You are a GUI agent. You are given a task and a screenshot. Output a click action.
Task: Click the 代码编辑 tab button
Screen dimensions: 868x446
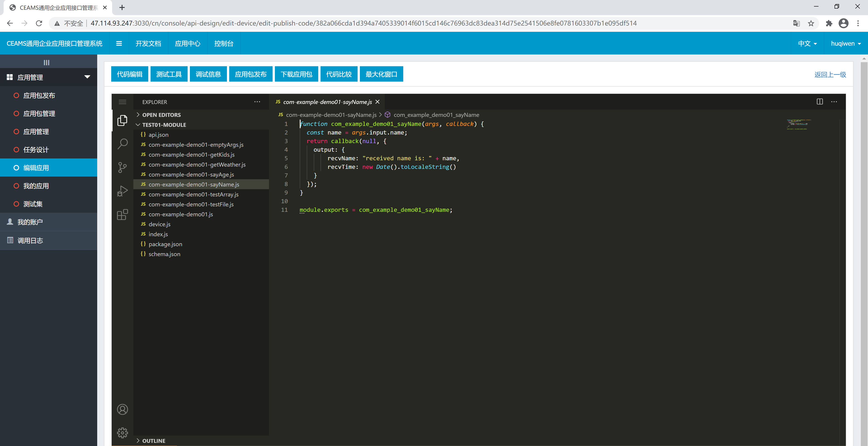[x=130, y=74]
